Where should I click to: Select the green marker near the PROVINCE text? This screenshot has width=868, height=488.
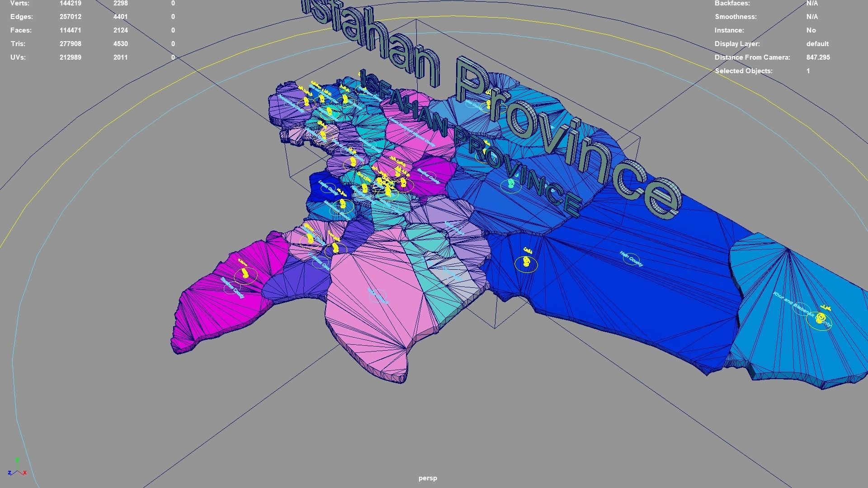[x=511, y=184]
